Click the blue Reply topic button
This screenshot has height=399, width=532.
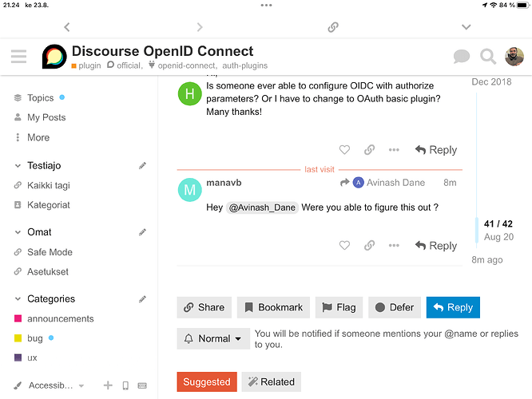(x=453, y=307)
